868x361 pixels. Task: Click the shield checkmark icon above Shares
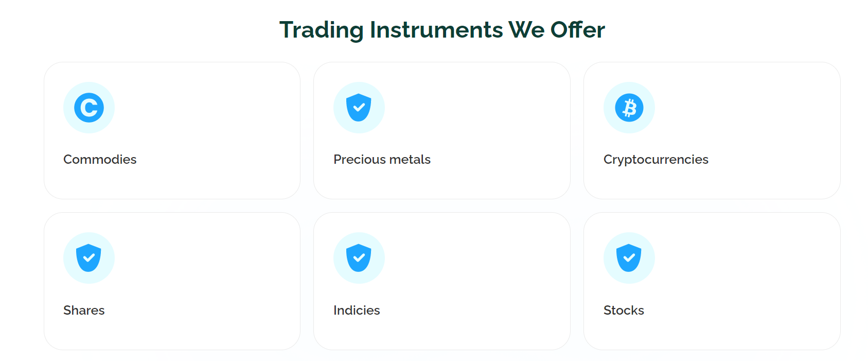point(89,258)
